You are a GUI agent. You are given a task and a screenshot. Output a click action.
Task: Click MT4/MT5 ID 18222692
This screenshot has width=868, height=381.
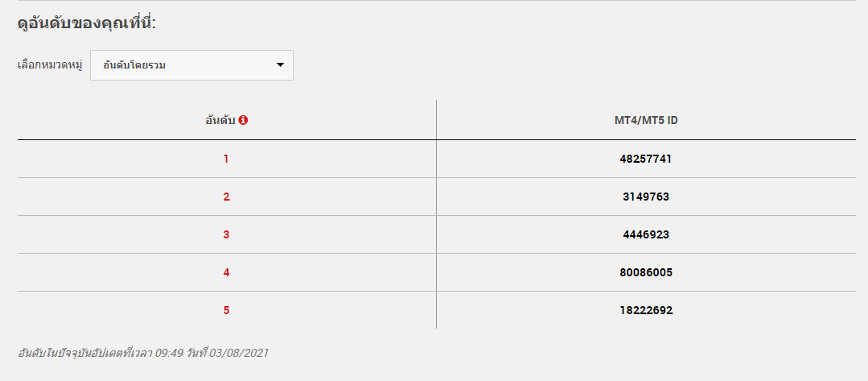(646, 310)
